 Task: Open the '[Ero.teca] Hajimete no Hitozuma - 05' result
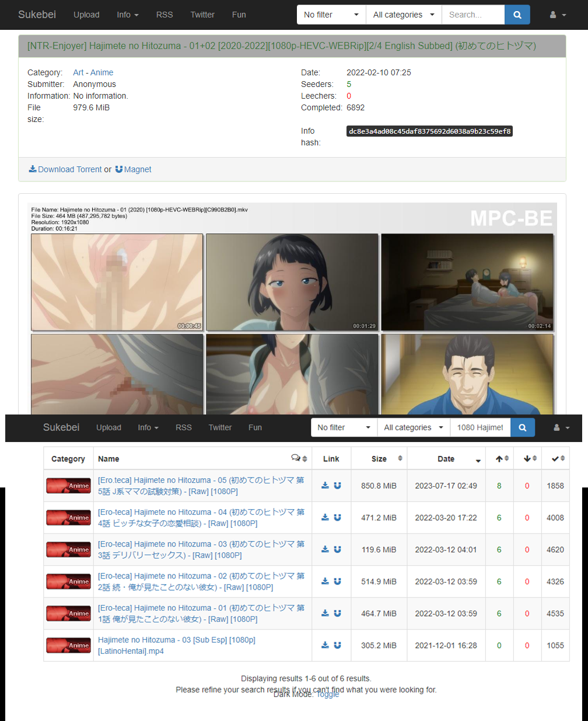(x=201, y=486)
